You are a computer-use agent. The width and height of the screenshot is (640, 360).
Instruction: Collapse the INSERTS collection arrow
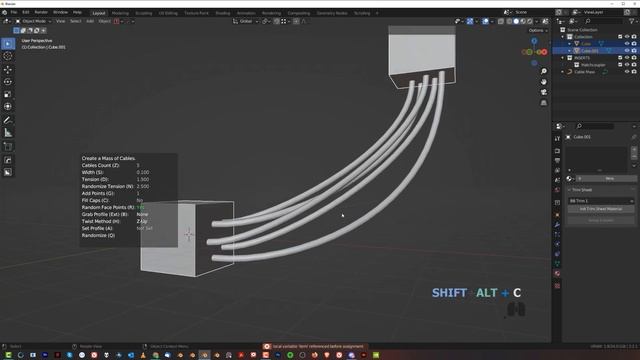pyautogui.click(x=563, y=58)
